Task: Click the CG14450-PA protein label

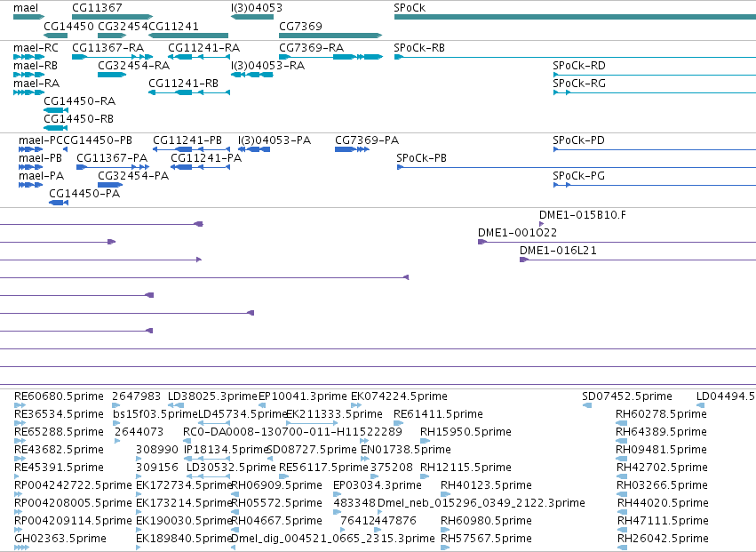Action: click(84, 194)
